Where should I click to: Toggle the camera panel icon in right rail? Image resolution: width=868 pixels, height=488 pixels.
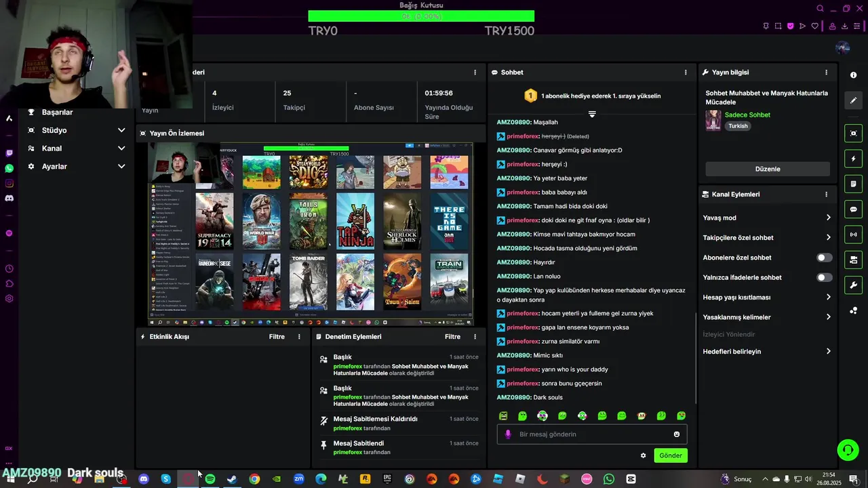853,260
